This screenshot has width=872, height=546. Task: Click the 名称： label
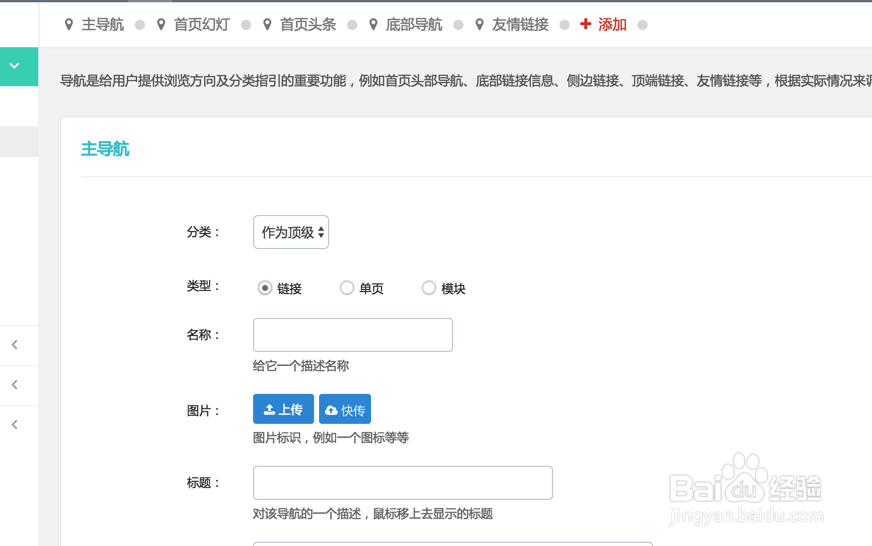point(204,335)
